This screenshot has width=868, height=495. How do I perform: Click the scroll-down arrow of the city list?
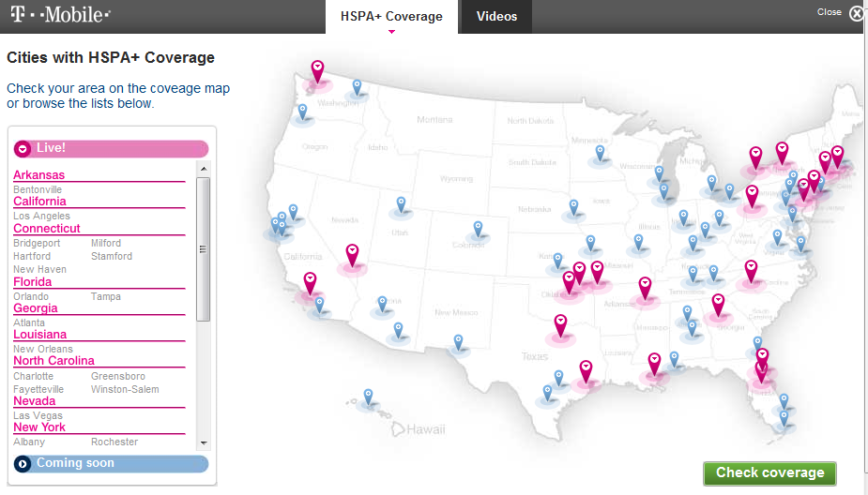pyautogui.click(x=204, y=443)
